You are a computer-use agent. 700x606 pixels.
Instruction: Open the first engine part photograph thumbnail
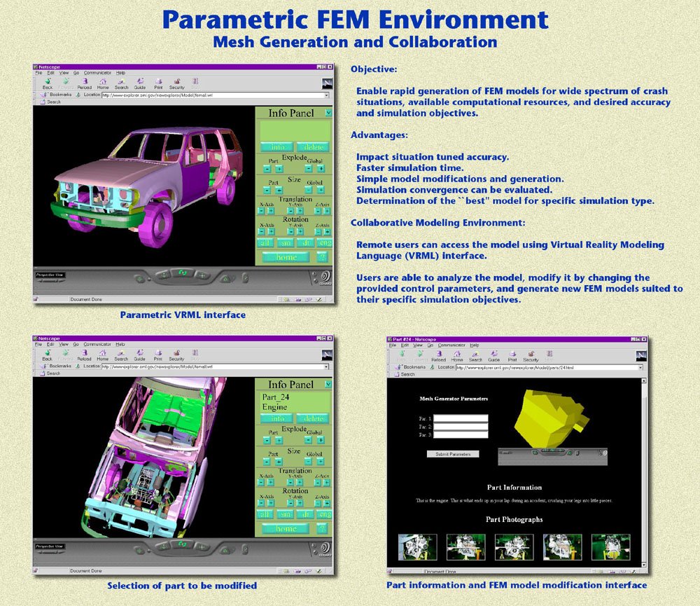pos(417,546)
